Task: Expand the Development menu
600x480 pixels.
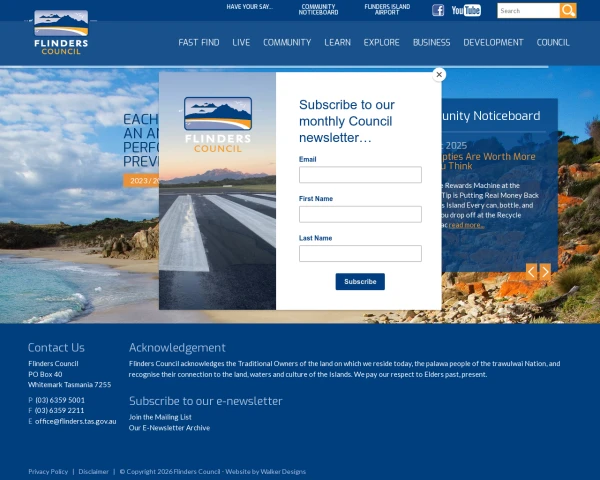Action: point(493,42)
